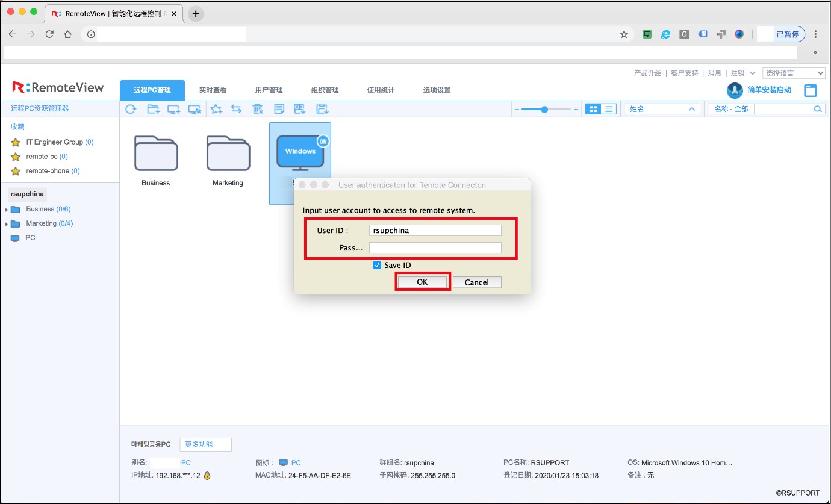This screenshot has height=504, width=831.
Task: Open the 使用统计 tab
Action: point(381,90)
